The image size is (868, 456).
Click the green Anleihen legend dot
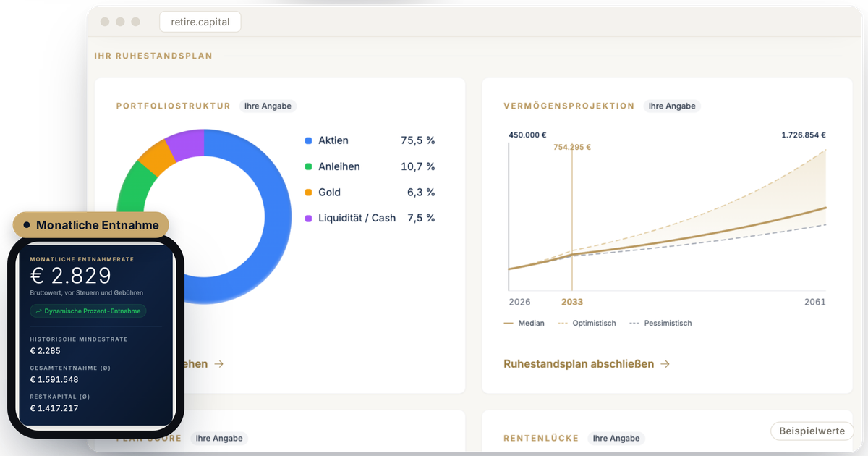tap(309, 166)
